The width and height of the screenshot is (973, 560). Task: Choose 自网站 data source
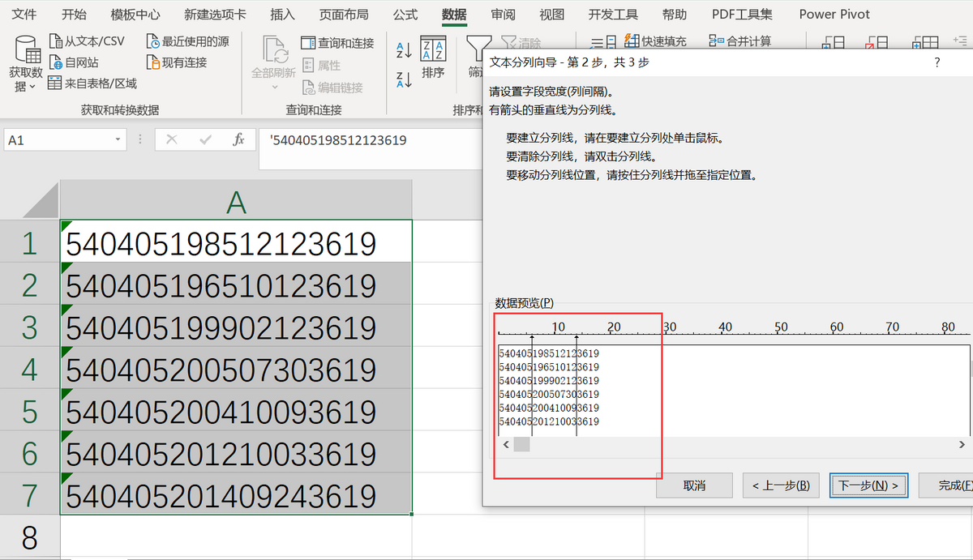(74, 62)
